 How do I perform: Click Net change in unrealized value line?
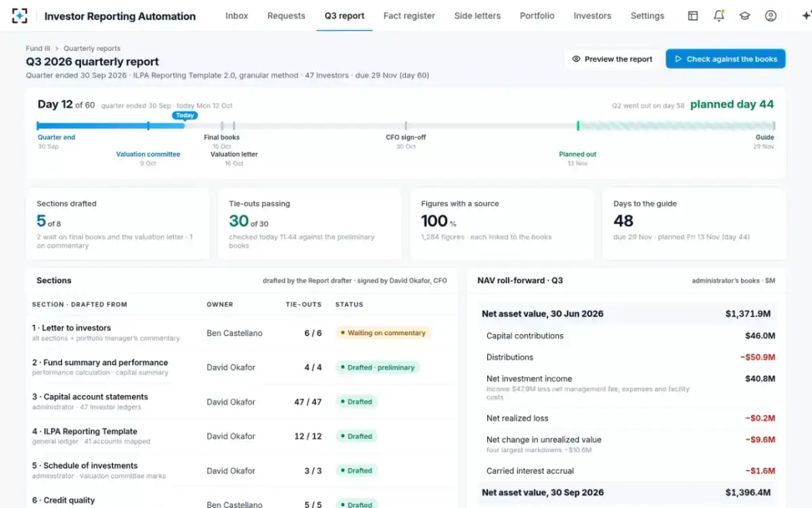(626, 444)
